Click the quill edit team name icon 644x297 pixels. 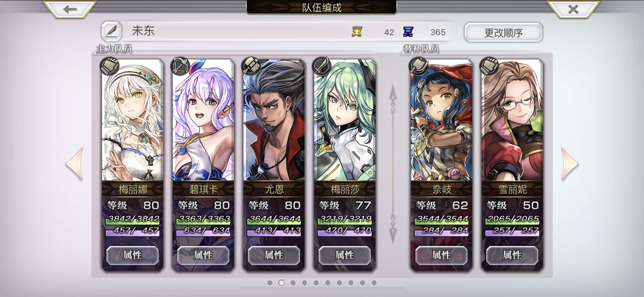coord(111,32)
